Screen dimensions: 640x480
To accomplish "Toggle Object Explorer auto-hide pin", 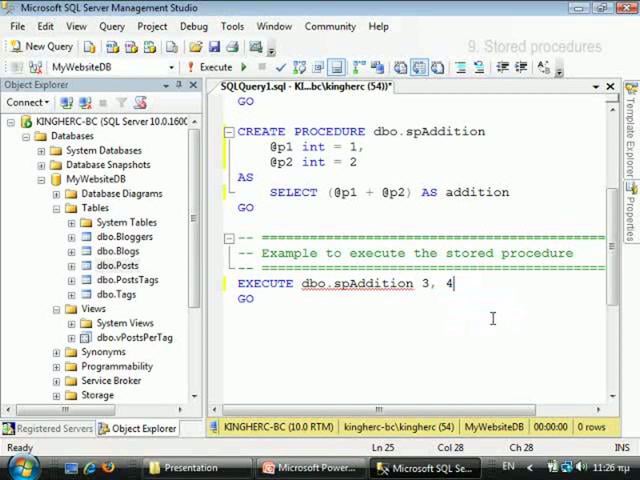I will pos(179,85).
